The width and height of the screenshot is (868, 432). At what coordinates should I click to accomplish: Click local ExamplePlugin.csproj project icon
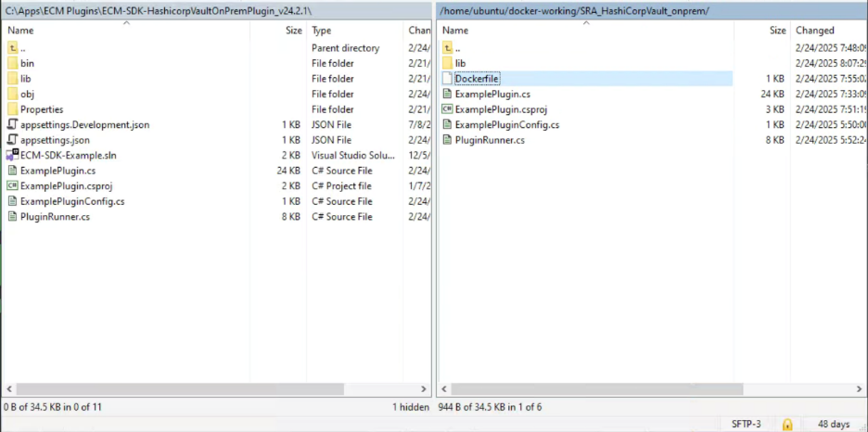[13, 185]
